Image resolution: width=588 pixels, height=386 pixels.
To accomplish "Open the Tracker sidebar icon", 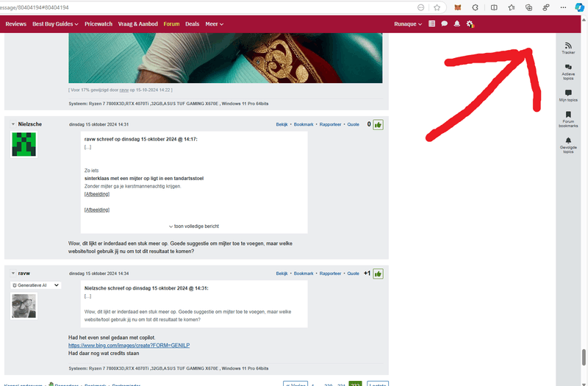I will (568, 48).
